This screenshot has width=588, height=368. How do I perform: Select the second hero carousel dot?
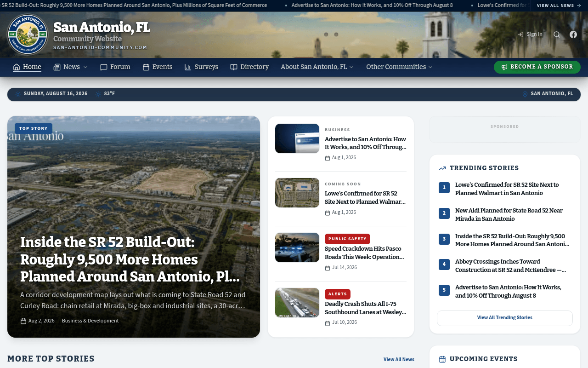tap(336, 34)
